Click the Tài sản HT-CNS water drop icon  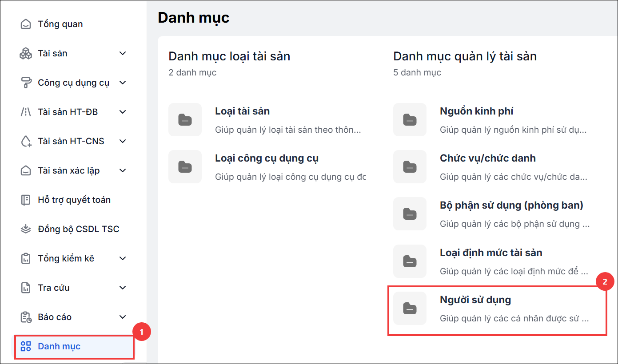tap(26, 141)
